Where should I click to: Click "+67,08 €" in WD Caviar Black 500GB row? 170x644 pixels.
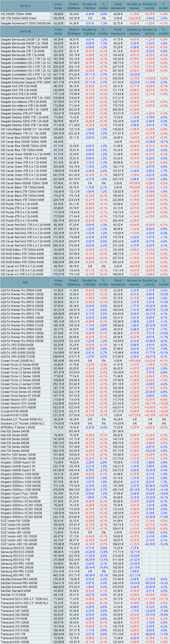click(134, 183)
